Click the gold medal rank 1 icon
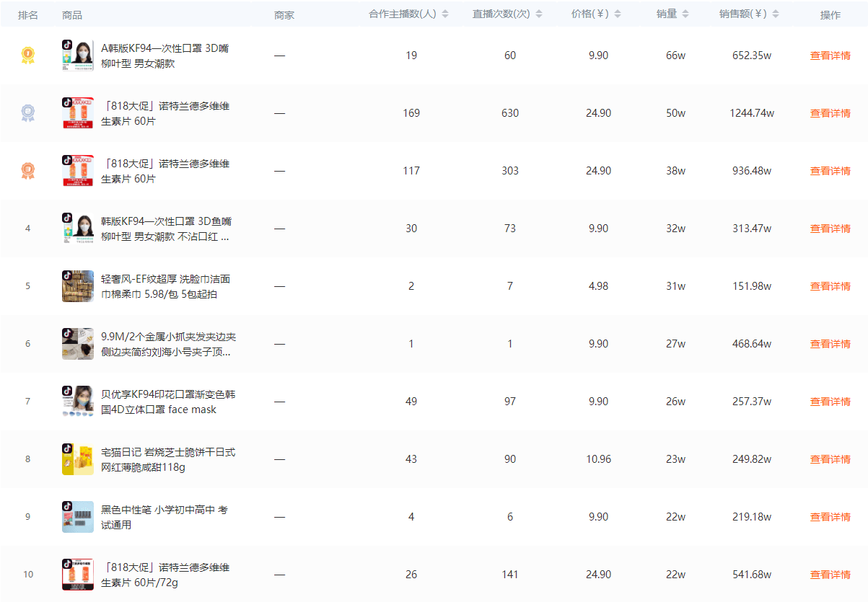Screen dimensions: 868x602 [27, 56]
